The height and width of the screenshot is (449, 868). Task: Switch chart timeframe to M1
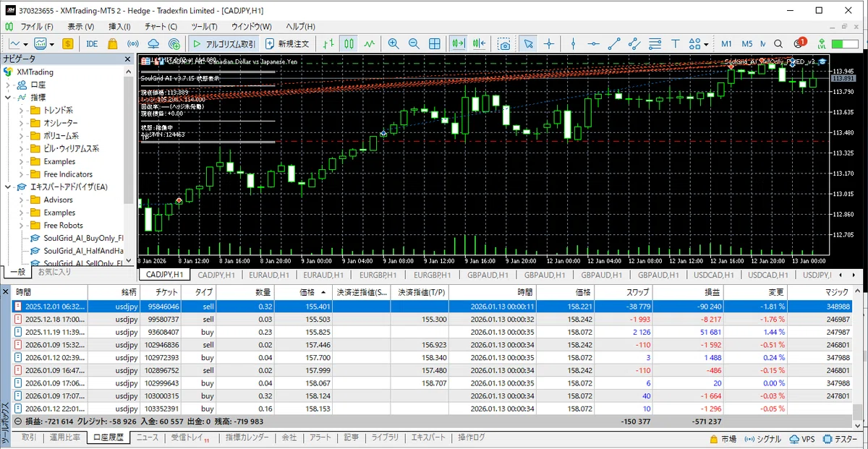point(726,43)
